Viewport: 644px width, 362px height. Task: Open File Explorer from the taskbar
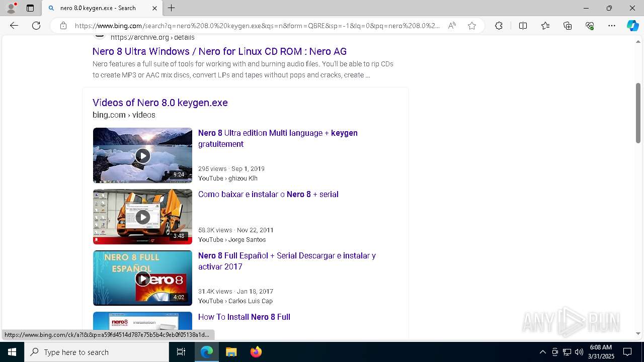231,352
